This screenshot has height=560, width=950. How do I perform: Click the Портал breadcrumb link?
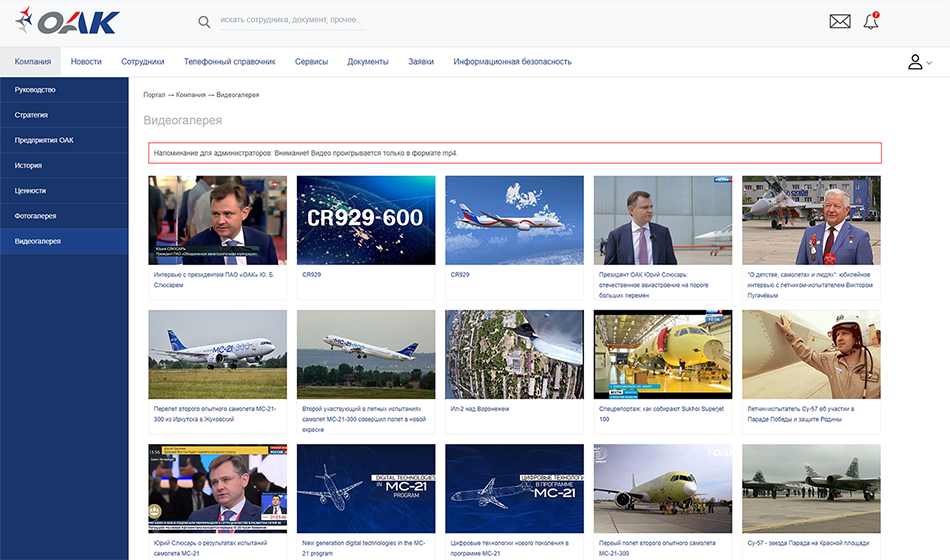[x=154, y=95]
